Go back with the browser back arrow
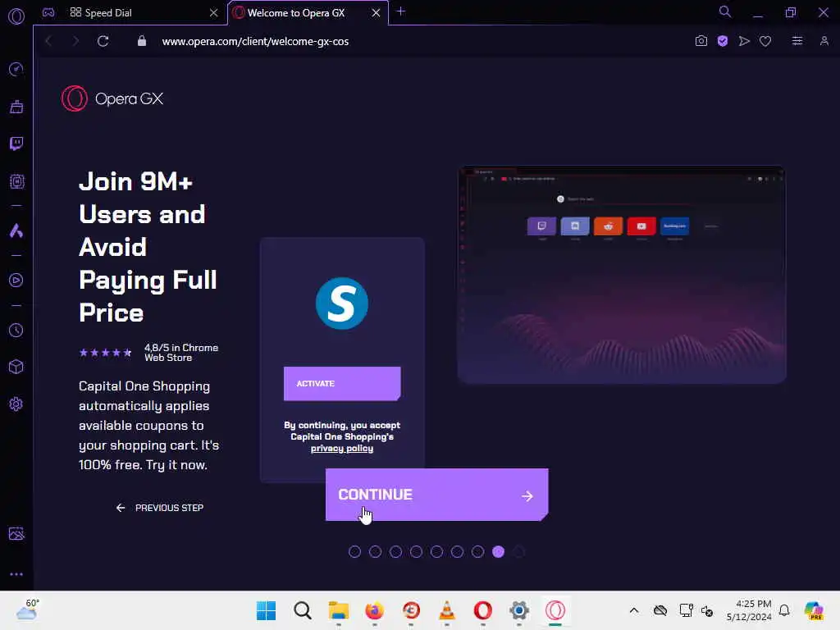 point(48,41)
